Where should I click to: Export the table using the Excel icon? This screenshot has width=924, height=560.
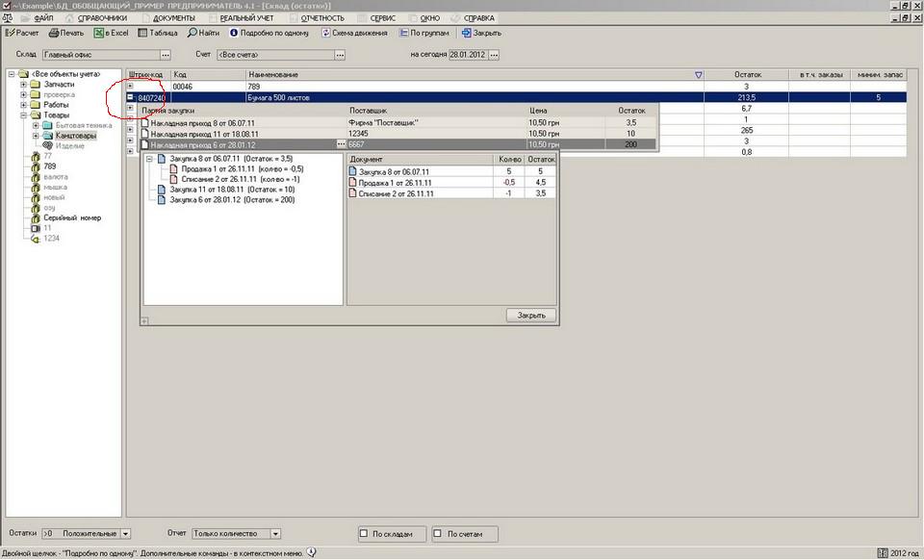[x=98, y=33]
